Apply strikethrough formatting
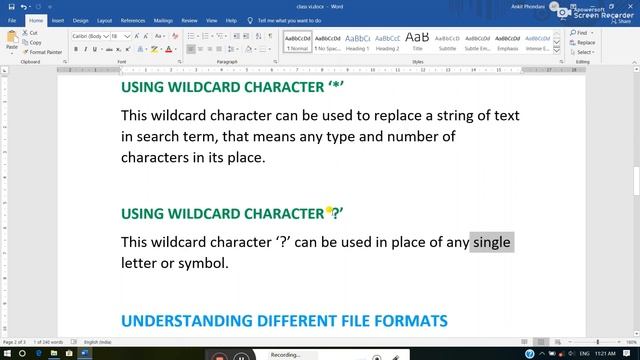Image resolution: width=640 pixels, height=360 pixels. [109, 49]
